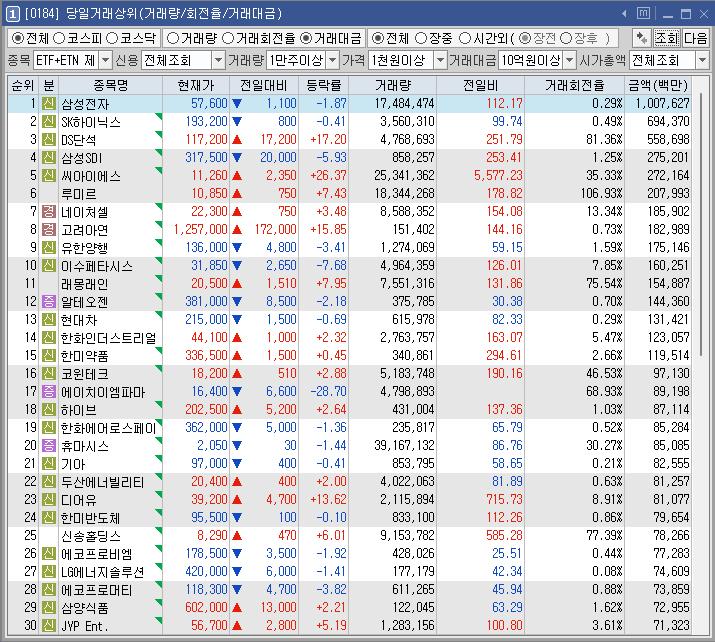Click the 다음 next button
Image resolution: width=715 pixels, height=642 pixels.
tap(695, 38)
